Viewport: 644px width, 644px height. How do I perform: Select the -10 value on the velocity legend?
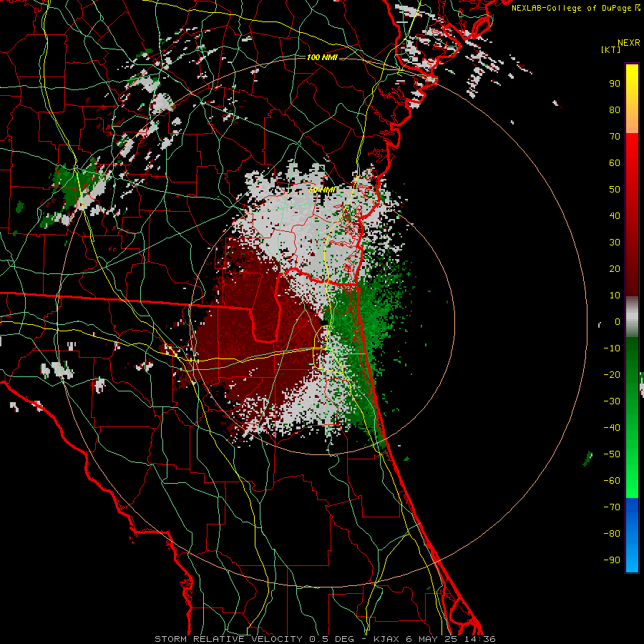point(612,348)
